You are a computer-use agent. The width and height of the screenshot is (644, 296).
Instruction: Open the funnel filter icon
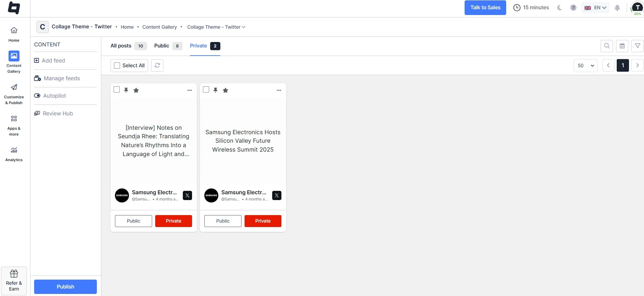coord(637,46)
